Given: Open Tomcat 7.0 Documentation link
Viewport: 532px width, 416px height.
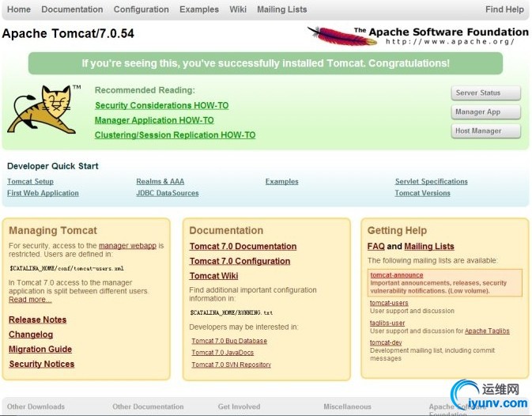Looking at the screenshot, I should (243, 246).
